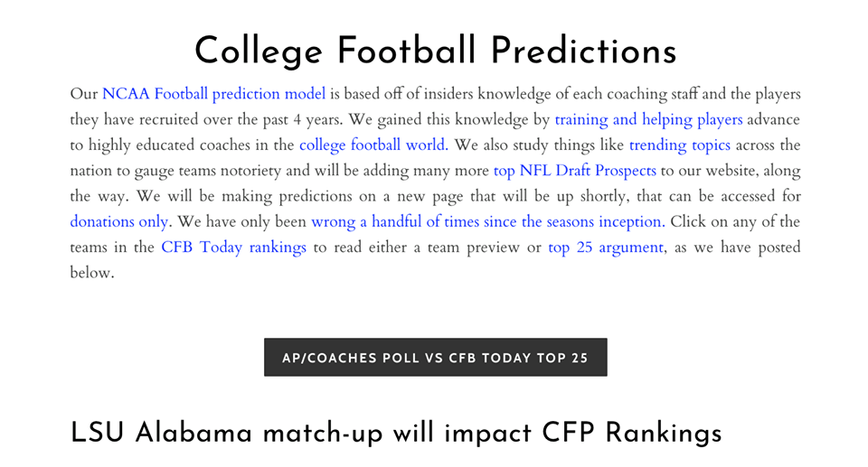Click the word 'Predictions' in the page title
The height and width of the screenshot is (467, 868).
pos(583,51)
